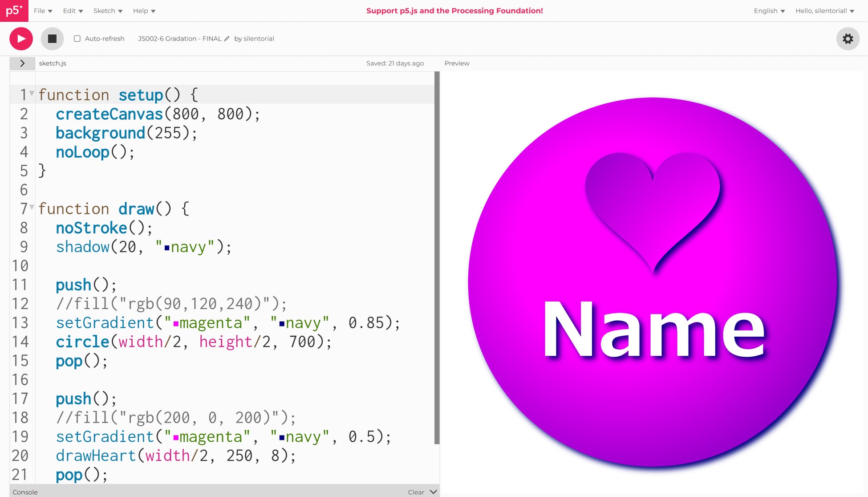Collapse draw function fold arrow on line 7

32,207
